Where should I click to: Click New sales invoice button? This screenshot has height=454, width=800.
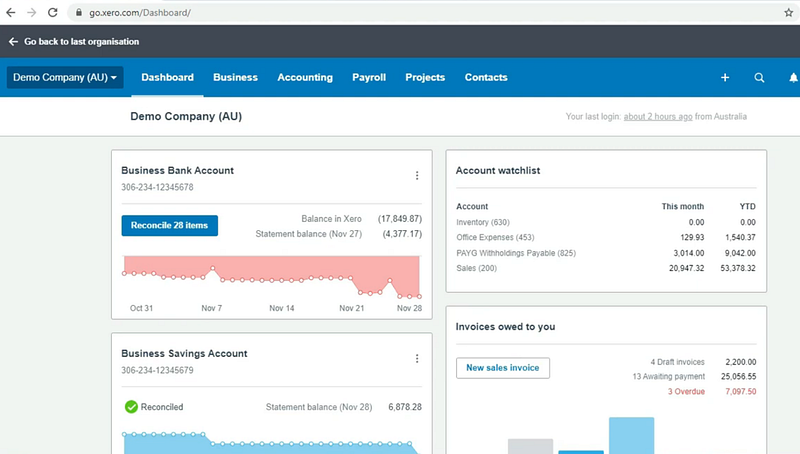pyautogui.click(x=503, y=368)
